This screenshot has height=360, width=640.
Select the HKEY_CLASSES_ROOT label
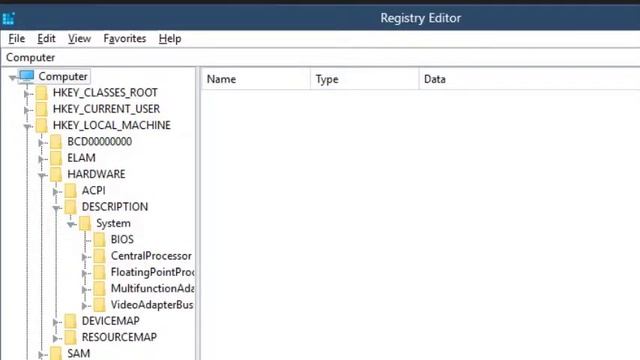(105, 93)
